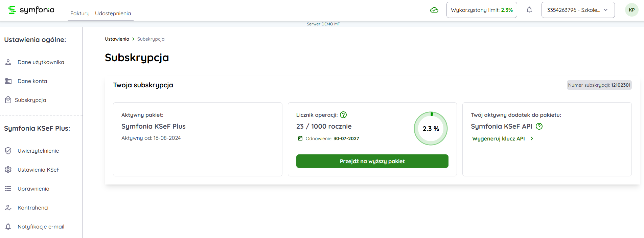This screenshot has height=238, width=644.
Task: Open Uwierzytelnienie shield icon in sidebar
Action: 8,151
